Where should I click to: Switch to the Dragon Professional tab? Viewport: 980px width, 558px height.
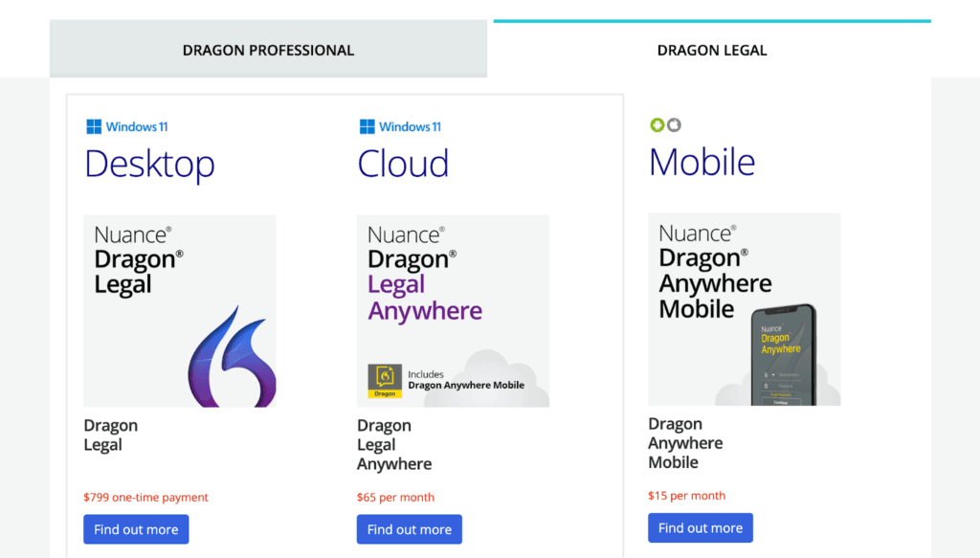point(268,50)
